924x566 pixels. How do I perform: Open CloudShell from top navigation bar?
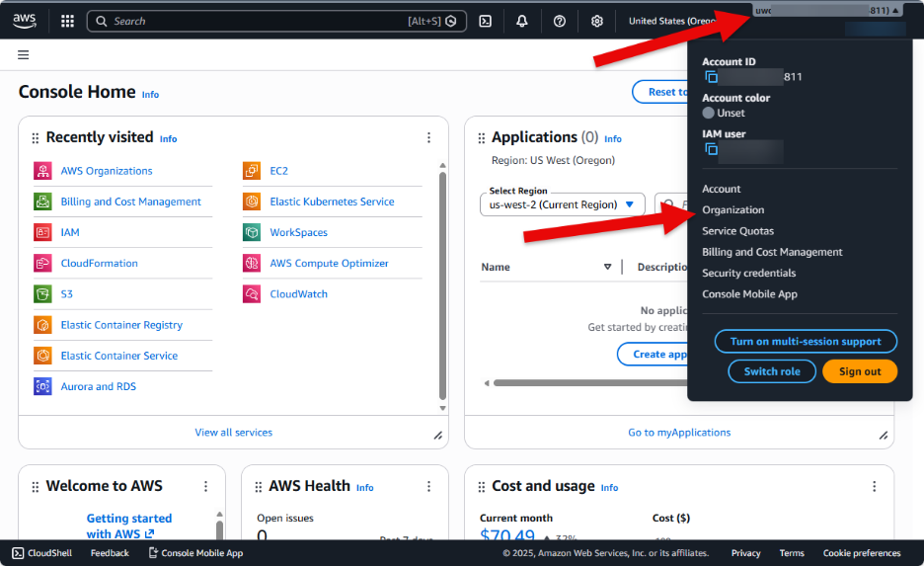485,21
